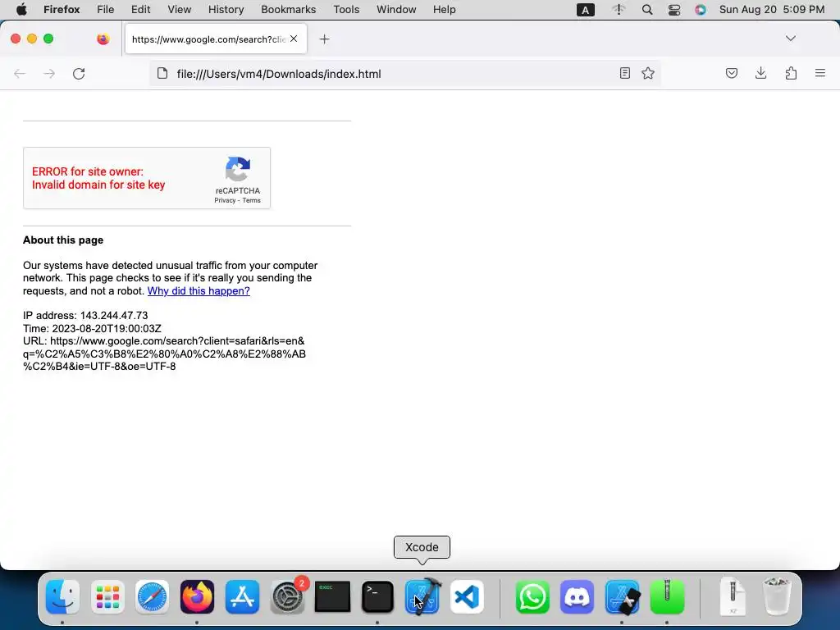The width and height of the screenshot is (840, 630).
Task: Click the date and time in menu bar
Action: [x=772, y=10]
